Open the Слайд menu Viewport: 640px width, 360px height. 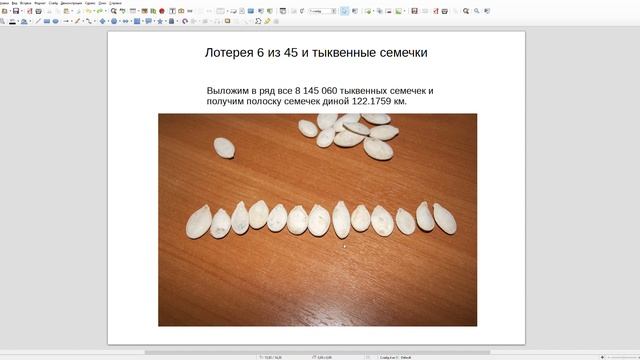point(53,2)
